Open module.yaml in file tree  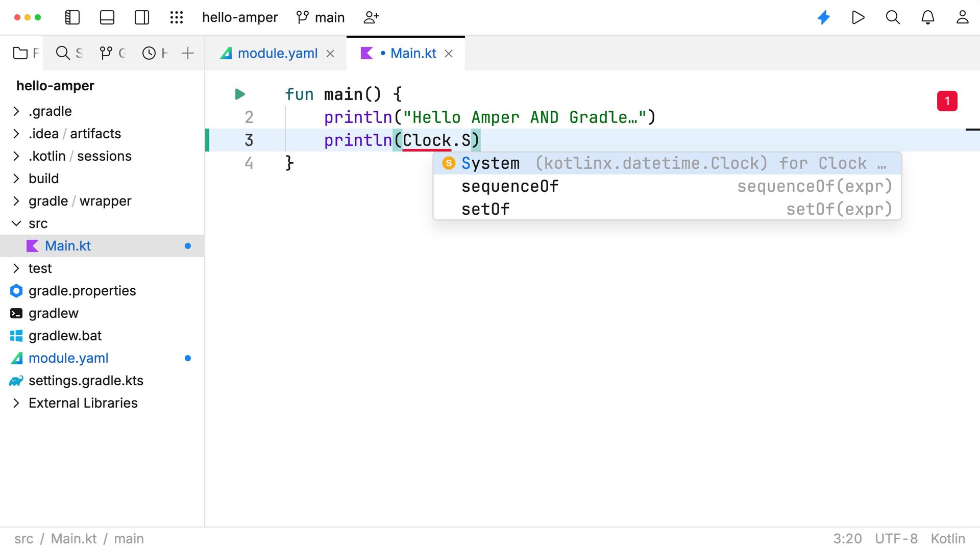102,358
